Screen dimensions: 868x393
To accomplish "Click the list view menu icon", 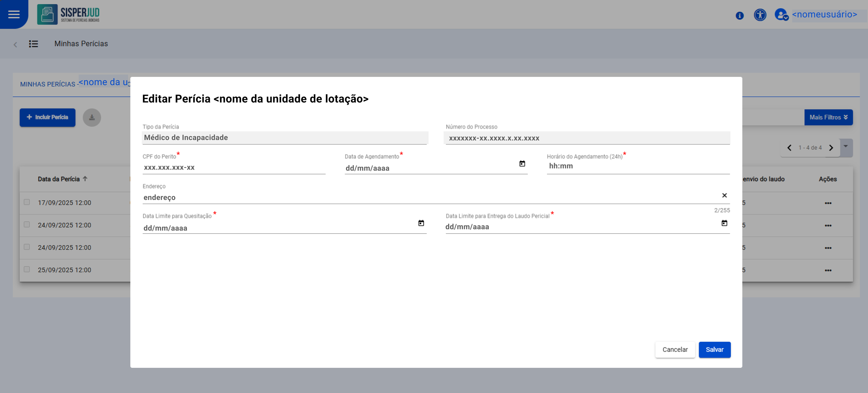I will coord(33,44).
